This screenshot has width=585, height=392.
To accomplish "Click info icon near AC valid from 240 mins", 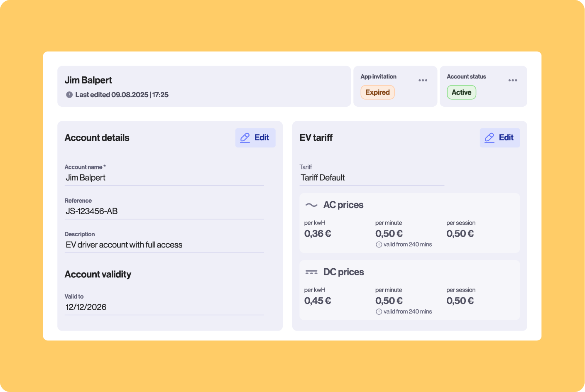I will coord(379,244).
